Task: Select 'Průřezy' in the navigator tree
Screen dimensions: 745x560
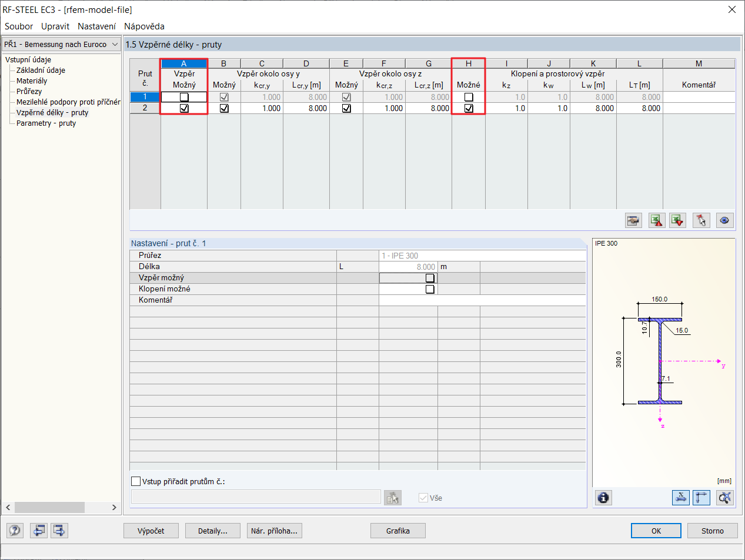Action: point(29,91)
